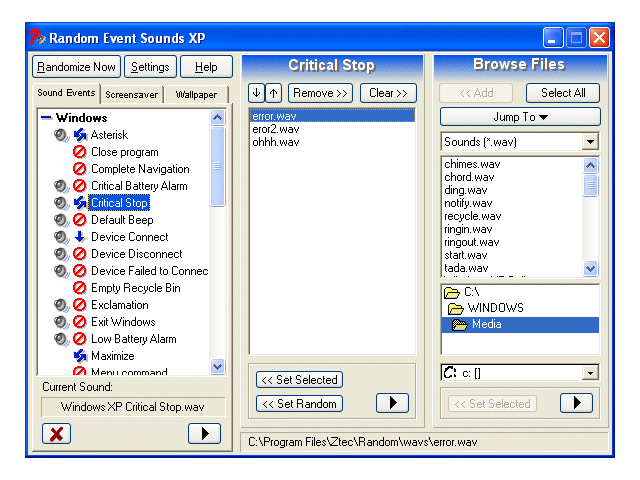Click the event tree scrollbar thumb
This screenshot has width=640, height=480.
click(x=218, y=167)
